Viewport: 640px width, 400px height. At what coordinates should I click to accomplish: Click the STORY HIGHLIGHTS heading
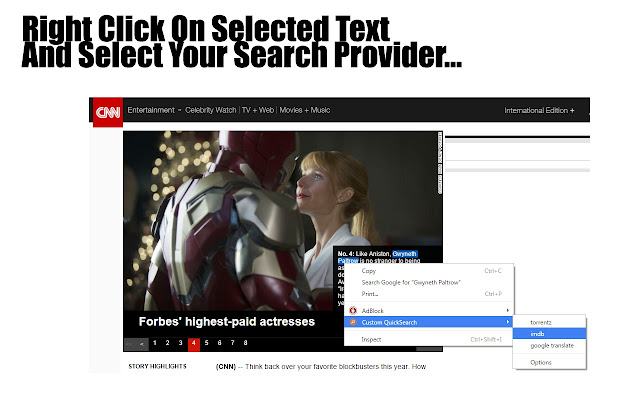(x=157, y=367)
